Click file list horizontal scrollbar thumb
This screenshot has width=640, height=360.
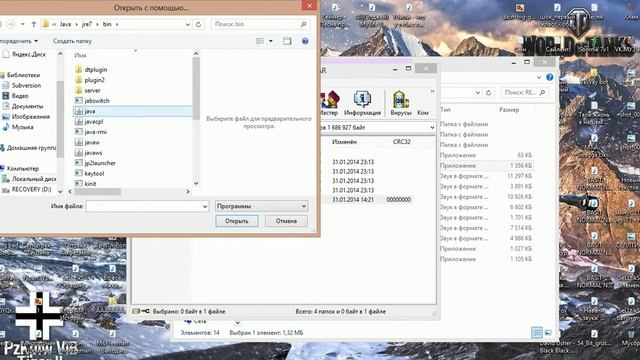pos(97,191)
